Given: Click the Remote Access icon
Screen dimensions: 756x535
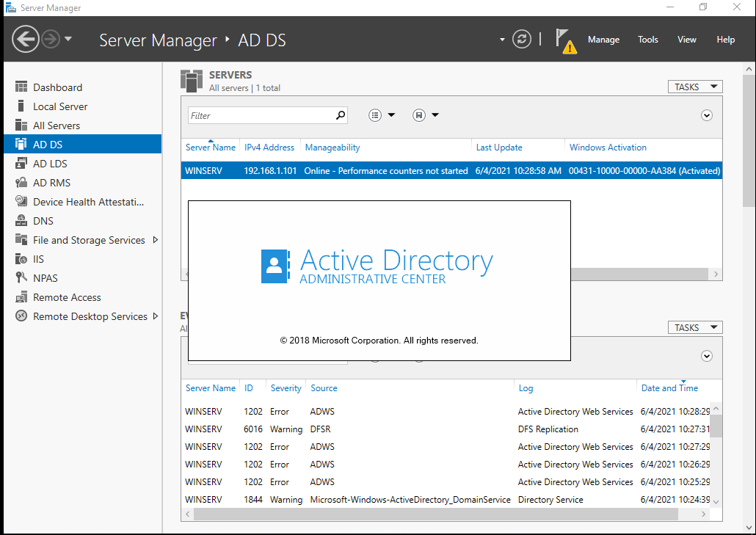Looking at the screenshot, I should pos(21,297).
